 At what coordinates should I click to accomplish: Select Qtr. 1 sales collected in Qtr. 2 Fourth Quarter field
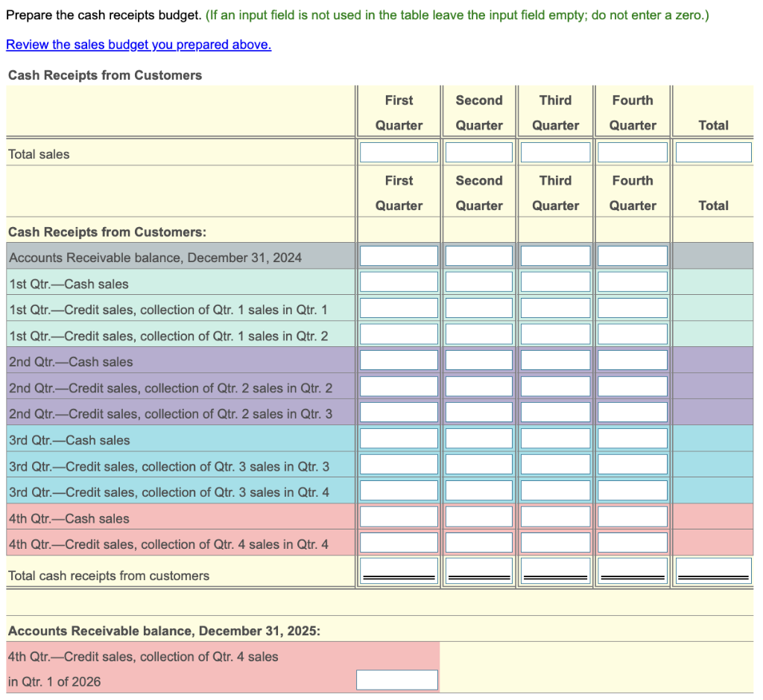[632, 334]
